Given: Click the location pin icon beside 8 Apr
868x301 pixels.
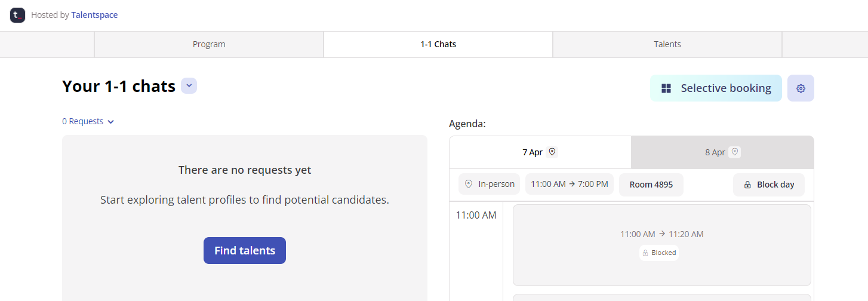Looking at the screenshot, I should (735, 152).
